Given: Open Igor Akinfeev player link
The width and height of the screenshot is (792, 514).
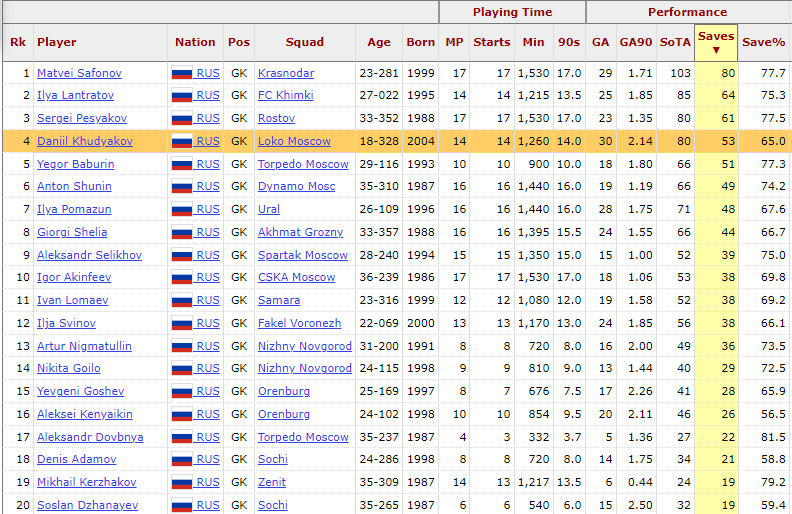Looking at the screenshot, I should 74,277.
